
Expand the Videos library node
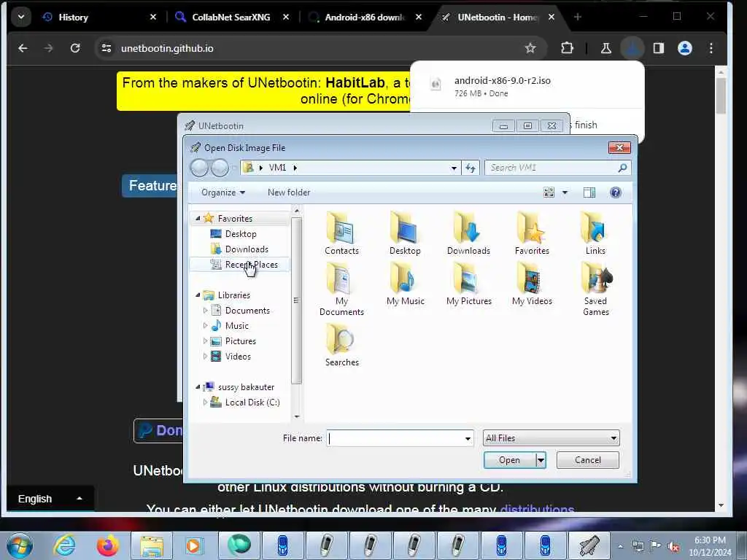pyautogui.click(x=205, y=356)
